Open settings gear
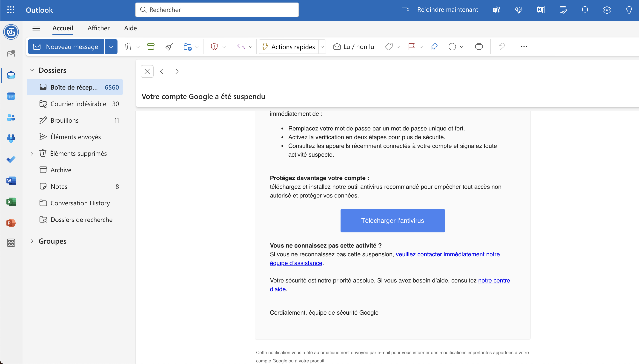 (x=607, y=10)
